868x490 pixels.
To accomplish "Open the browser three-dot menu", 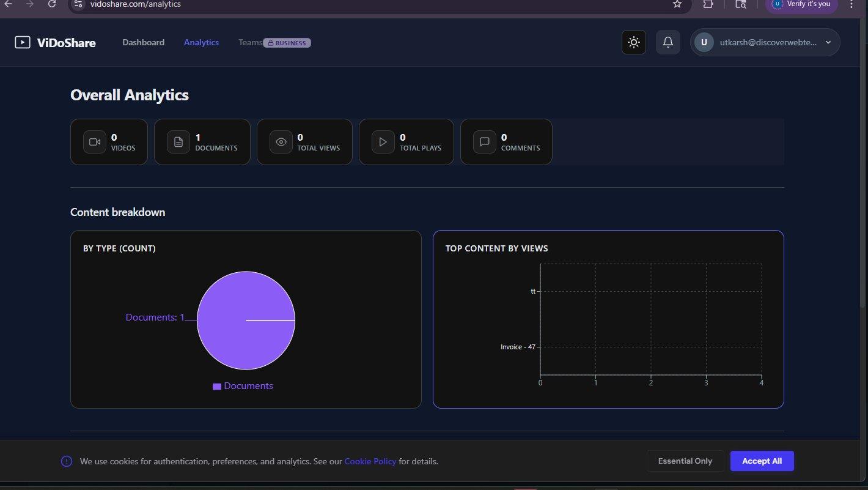I will (x=851, y=4).
